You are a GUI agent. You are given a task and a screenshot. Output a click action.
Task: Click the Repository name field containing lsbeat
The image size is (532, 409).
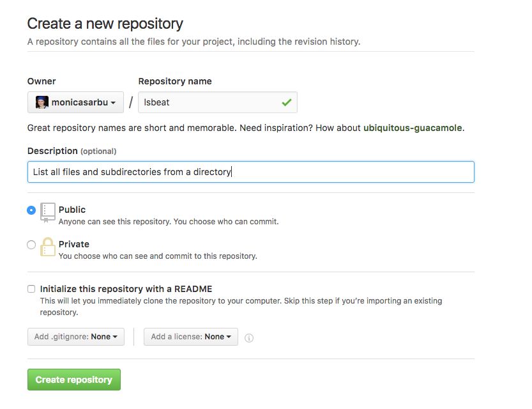[x=218, y=102]
